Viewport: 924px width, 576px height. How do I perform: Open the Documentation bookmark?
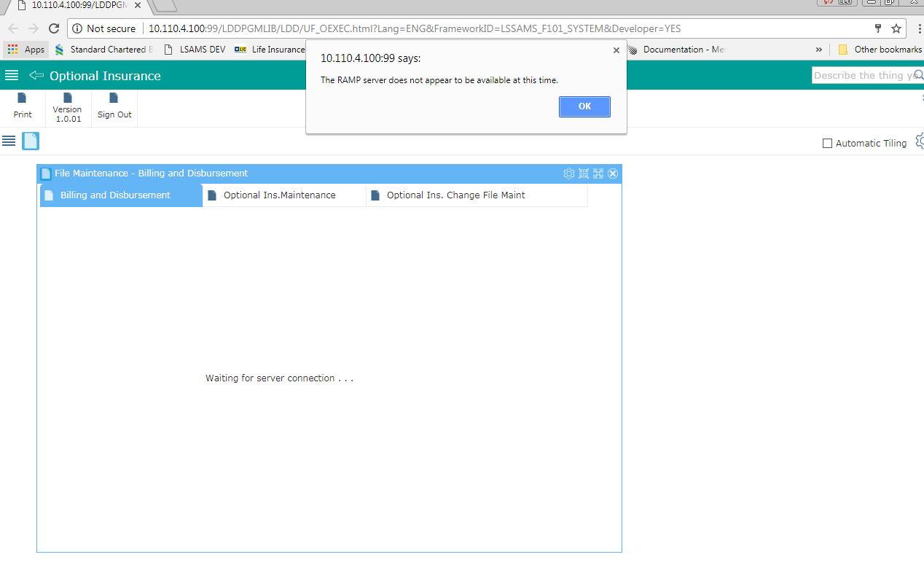pyautogui.click(x=676, y=50)
